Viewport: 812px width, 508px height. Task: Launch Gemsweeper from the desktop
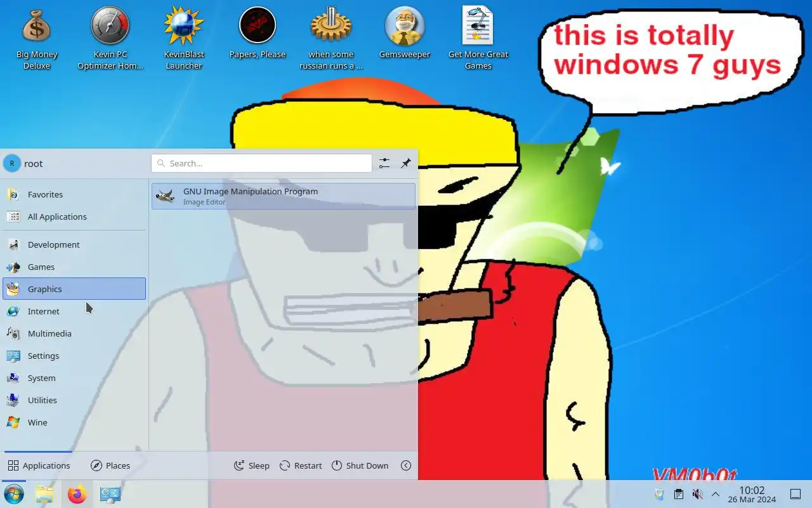tap(405, 34)
